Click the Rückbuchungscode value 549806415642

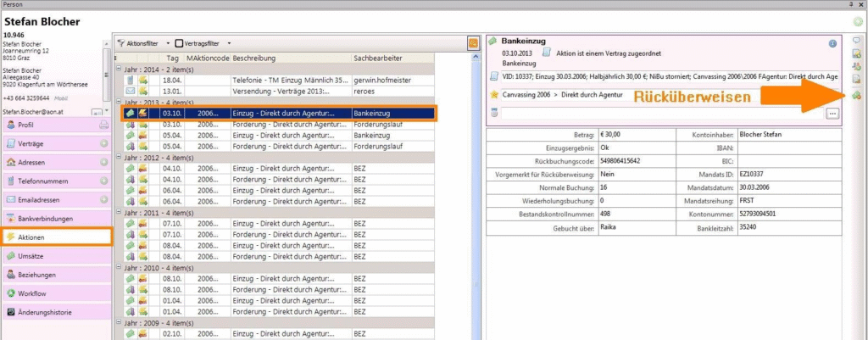point(620,160)
